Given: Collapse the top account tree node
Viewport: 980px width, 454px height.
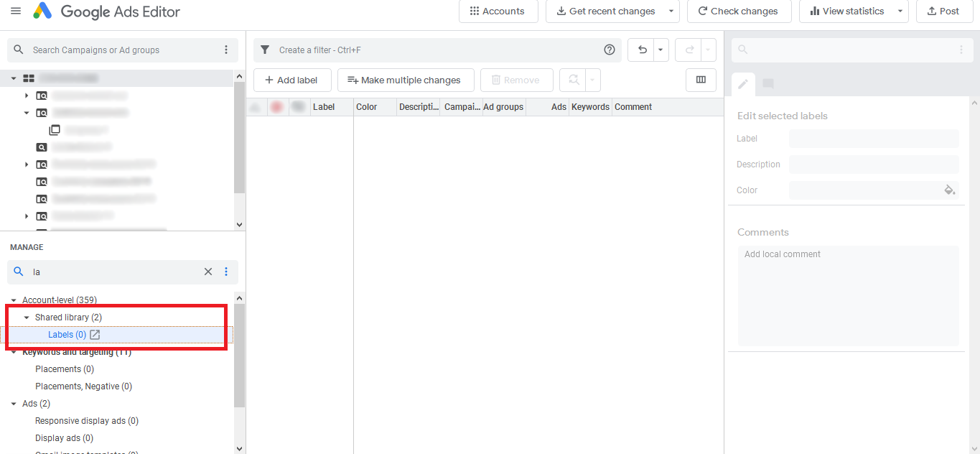Looking at the screenshot, I should (14, 78).
